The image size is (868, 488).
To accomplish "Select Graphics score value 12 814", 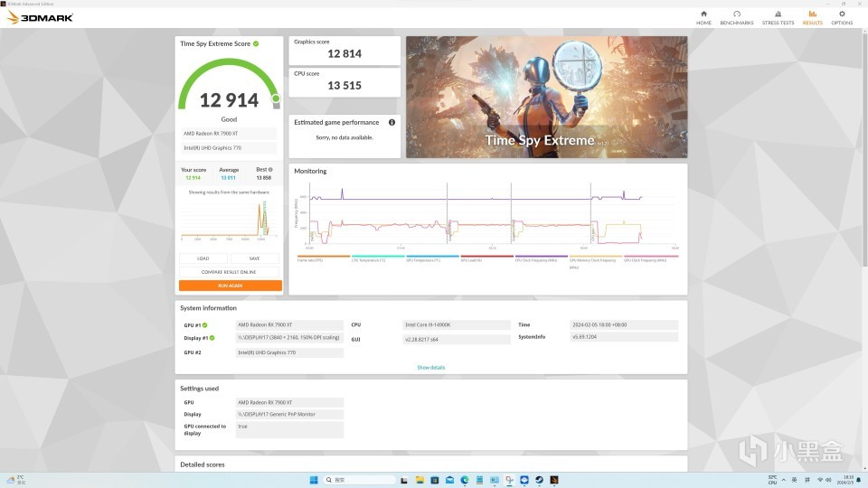I will [x=344, y=53].
